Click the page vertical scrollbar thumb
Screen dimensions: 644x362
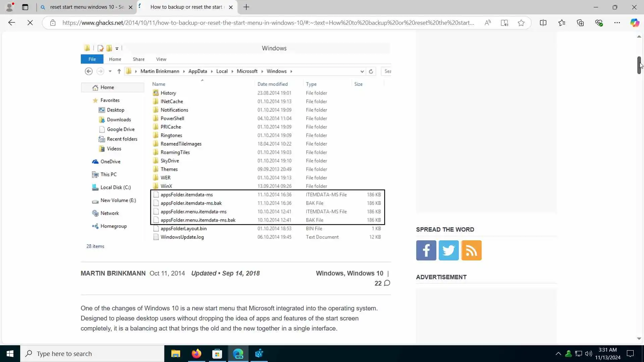(x=639, y=65)
